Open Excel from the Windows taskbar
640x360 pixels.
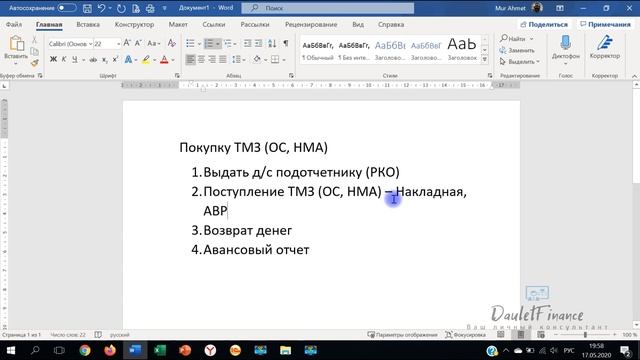[160, 350]
